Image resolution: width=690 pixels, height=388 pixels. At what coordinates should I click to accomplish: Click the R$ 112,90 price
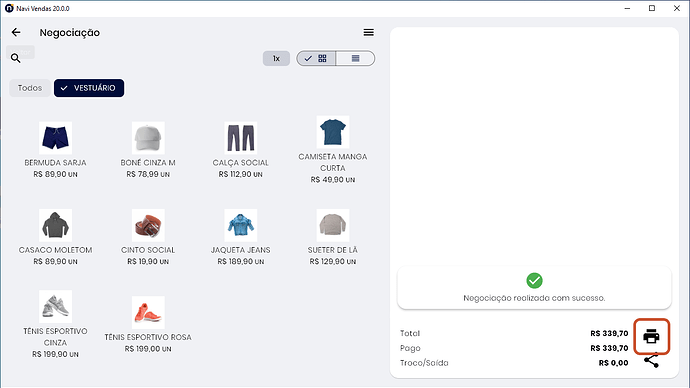(x=240, y=174)
